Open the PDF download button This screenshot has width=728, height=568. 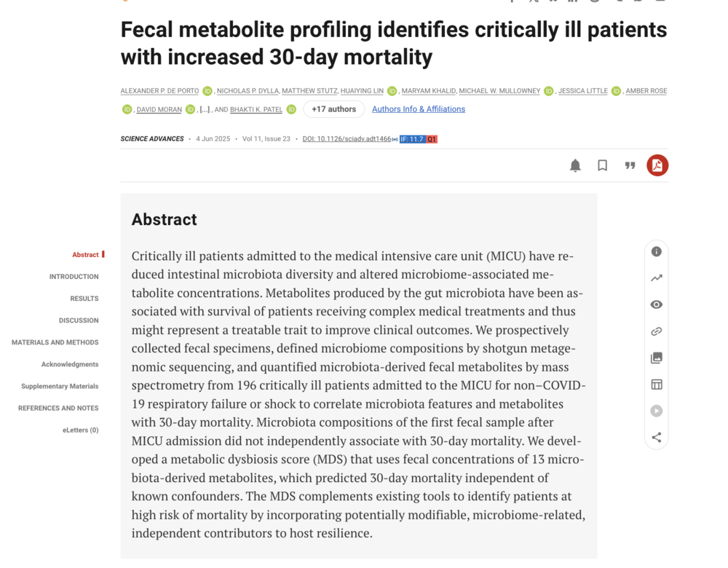657,165
